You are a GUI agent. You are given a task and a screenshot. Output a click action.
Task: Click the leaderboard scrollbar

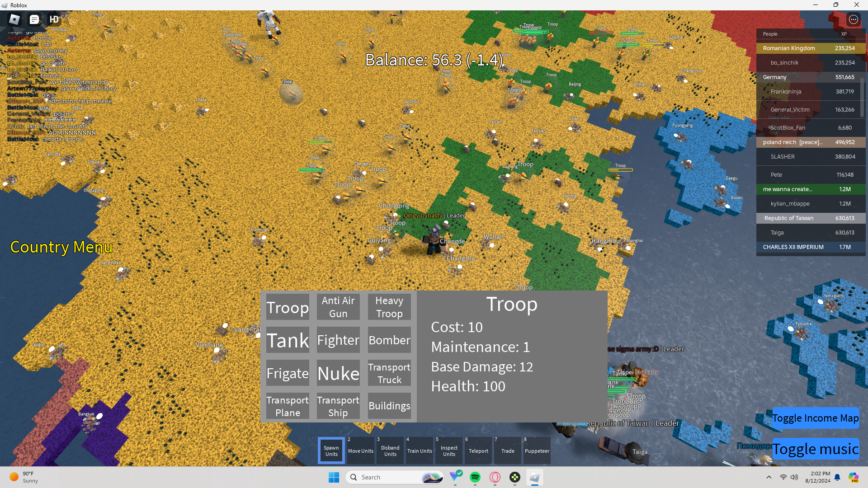862,97
